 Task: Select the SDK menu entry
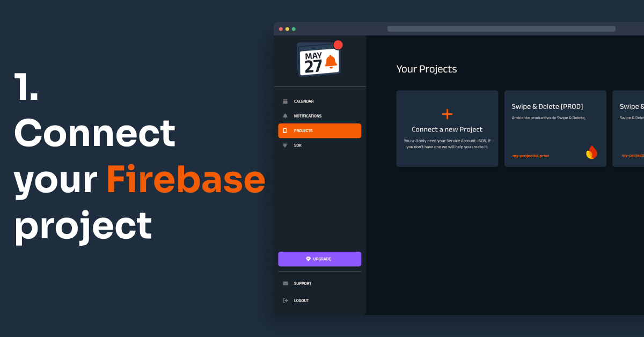pyautogui.click(x=298, y=145)
